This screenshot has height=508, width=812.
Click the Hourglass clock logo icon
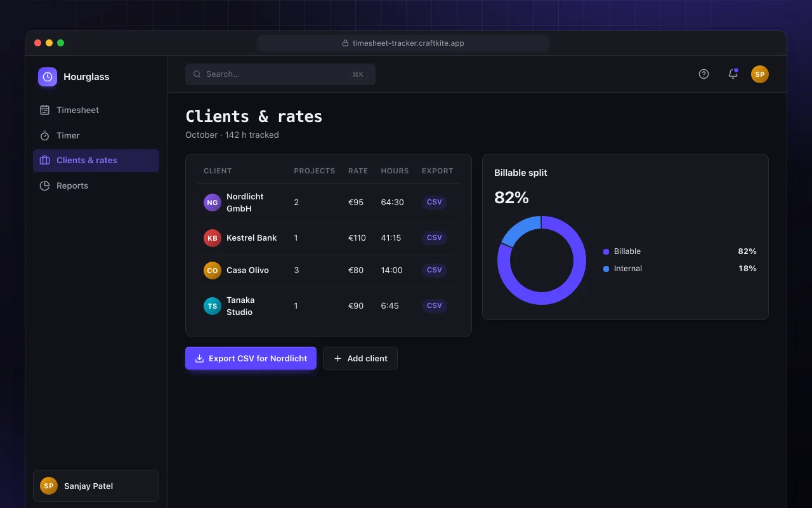pos(48,77)
